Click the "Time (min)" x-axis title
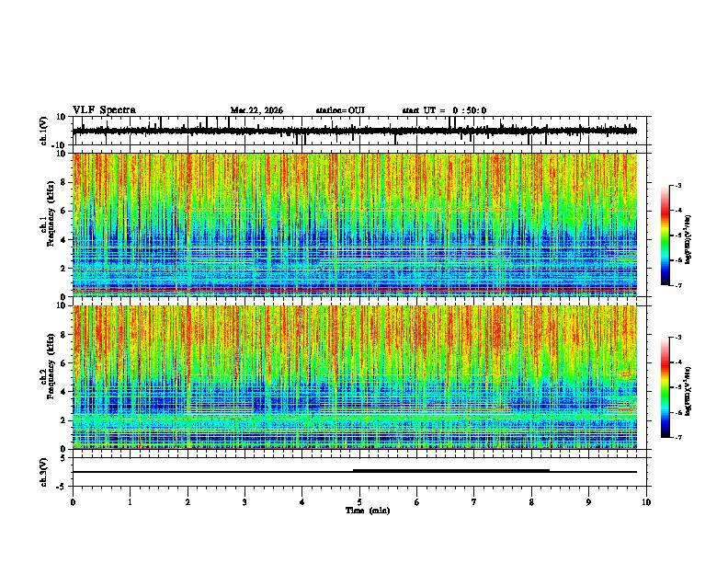Viewport: 728px width, 563px height. 368,511
